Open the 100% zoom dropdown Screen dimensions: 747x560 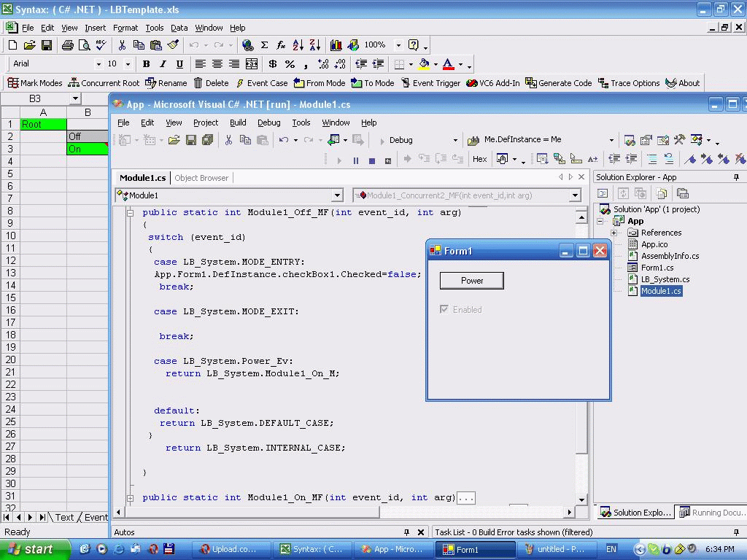(x=398, y=45)
